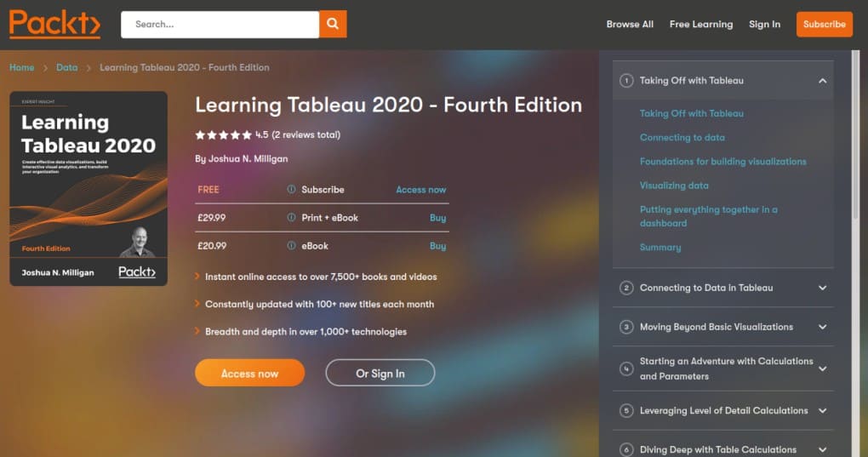Screen dimensions: 868x457
Task: Open Free Learning in the top navigation
Action: point(701,25)
